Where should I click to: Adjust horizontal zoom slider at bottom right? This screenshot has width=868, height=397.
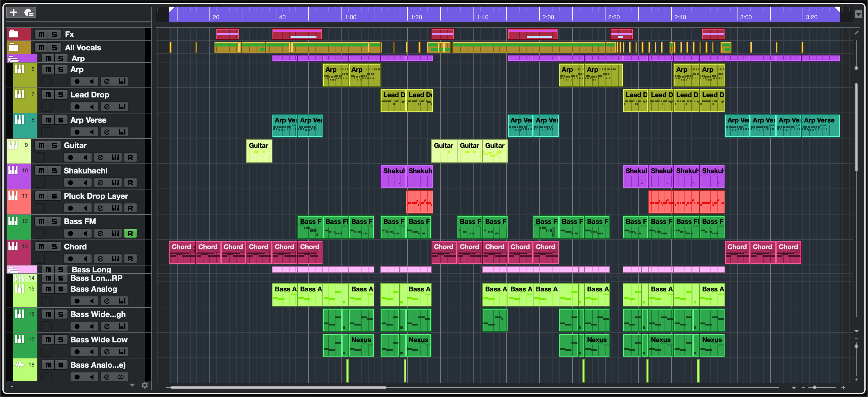814,388
